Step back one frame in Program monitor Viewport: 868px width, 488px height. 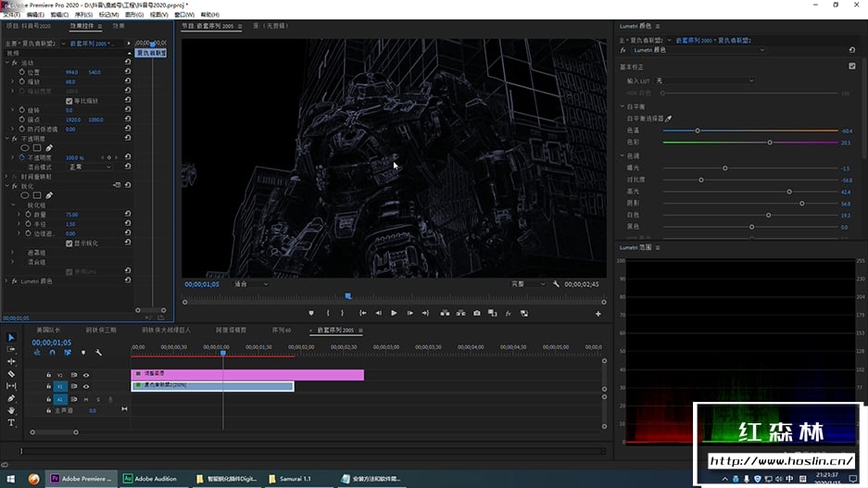pos(378,313)
